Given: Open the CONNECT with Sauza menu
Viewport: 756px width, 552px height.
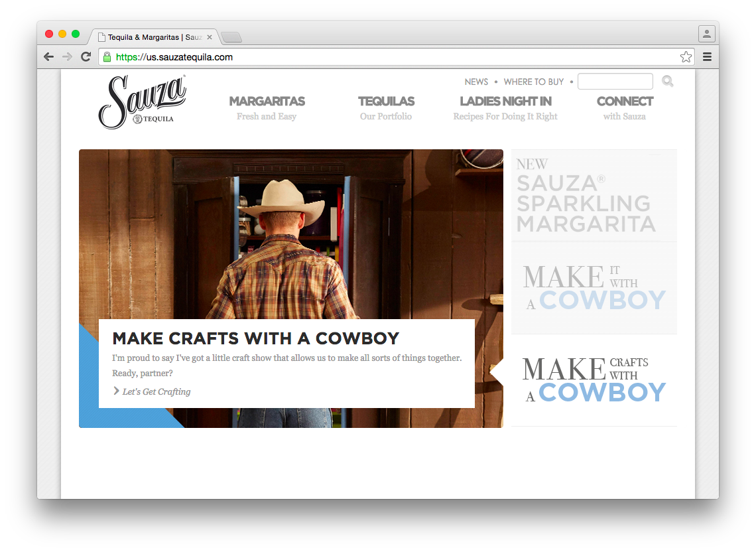Looking at the screenshot, I should coord(625,108).
